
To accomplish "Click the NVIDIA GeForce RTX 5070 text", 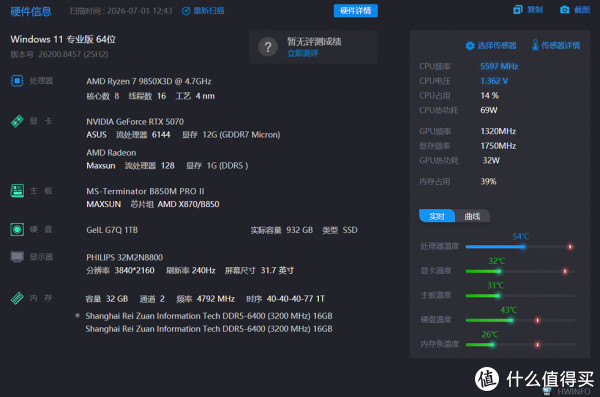I will (x=135, y=122).
